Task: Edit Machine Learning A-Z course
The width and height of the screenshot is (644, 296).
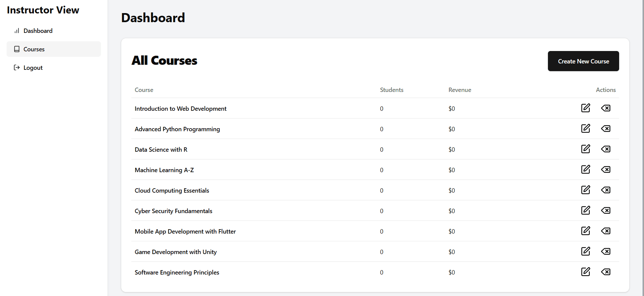Action: [586, 169]
